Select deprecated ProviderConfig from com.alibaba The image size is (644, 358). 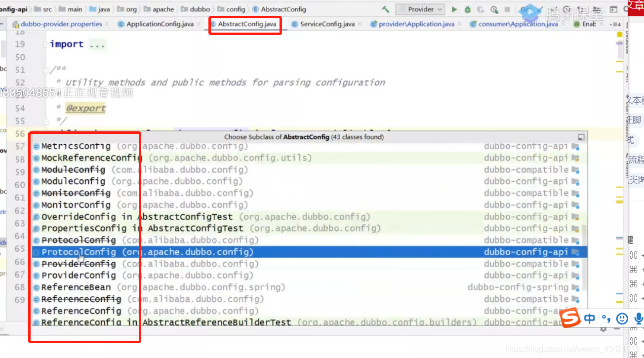click(x=310, y=264)
